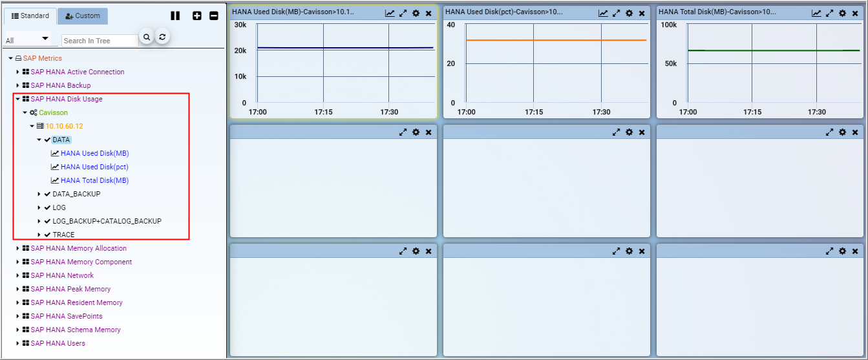Click the refresh tree icon
Screen dimensions: 868x360
[162, 37]
